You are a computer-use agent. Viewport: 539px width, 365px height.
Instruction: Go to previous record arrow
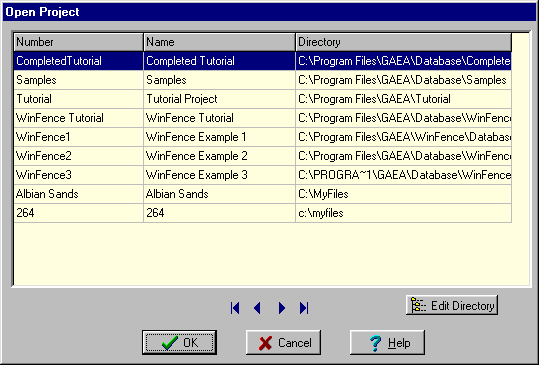click(x=257, y=308)
